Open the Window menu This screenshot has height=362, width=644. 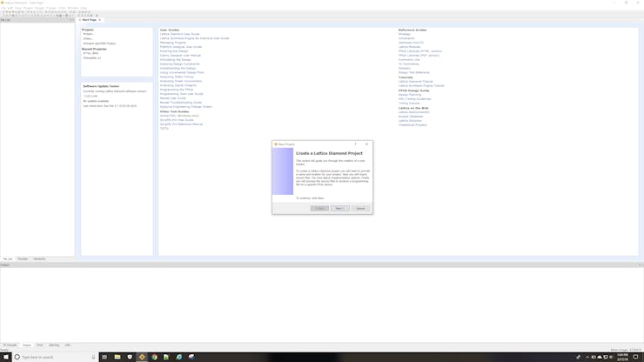(73, 8)
